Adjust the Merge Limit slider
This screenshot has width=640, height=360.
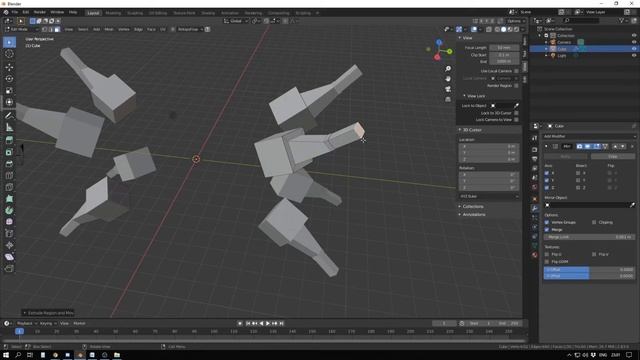pyautogui.click(x=589, y=237)
